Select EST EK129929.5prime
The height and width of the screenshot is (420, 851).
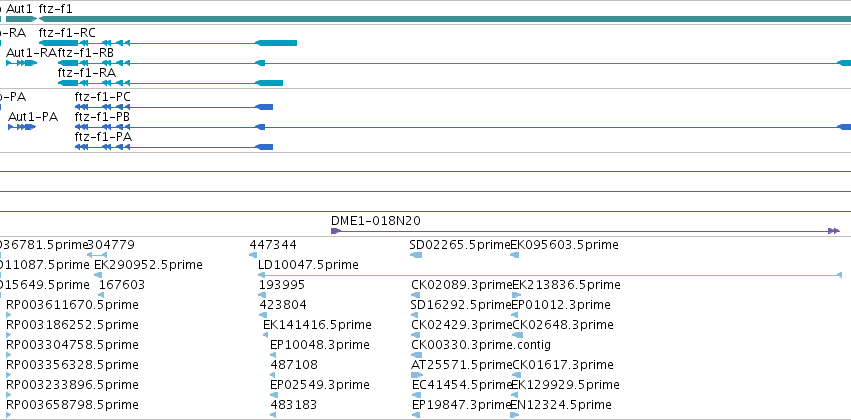[565, 385]
